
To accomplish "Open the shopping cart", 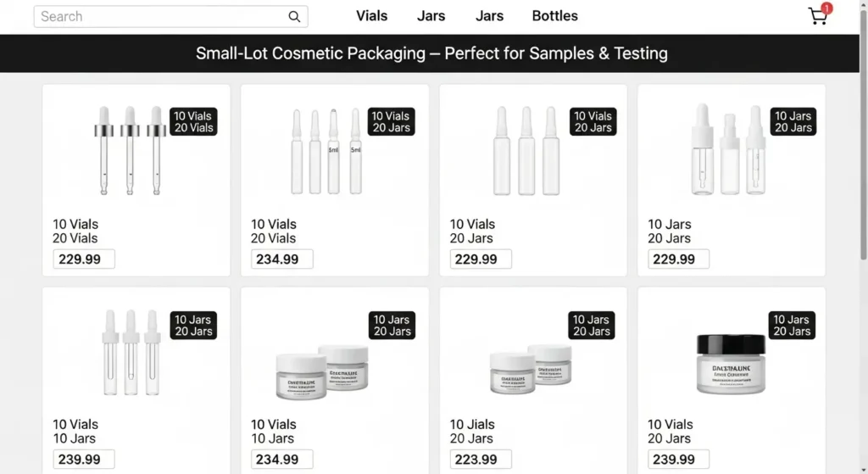I will 817,17.
